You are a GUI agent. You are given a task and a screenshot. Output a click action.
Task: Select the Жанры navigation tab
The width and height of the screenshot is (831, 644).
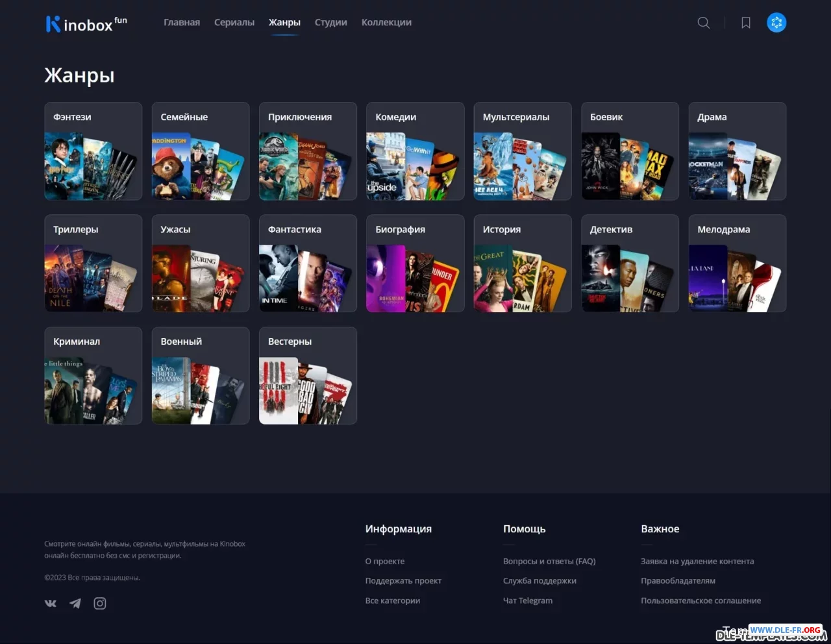pyautogui.click(x=284, y=22)
